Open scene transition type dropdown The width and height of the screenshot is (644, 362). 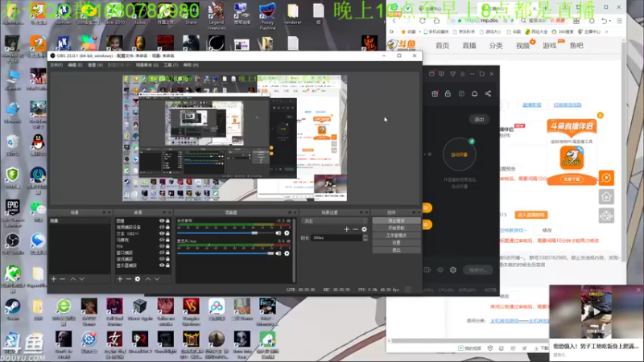pos(334,220)
